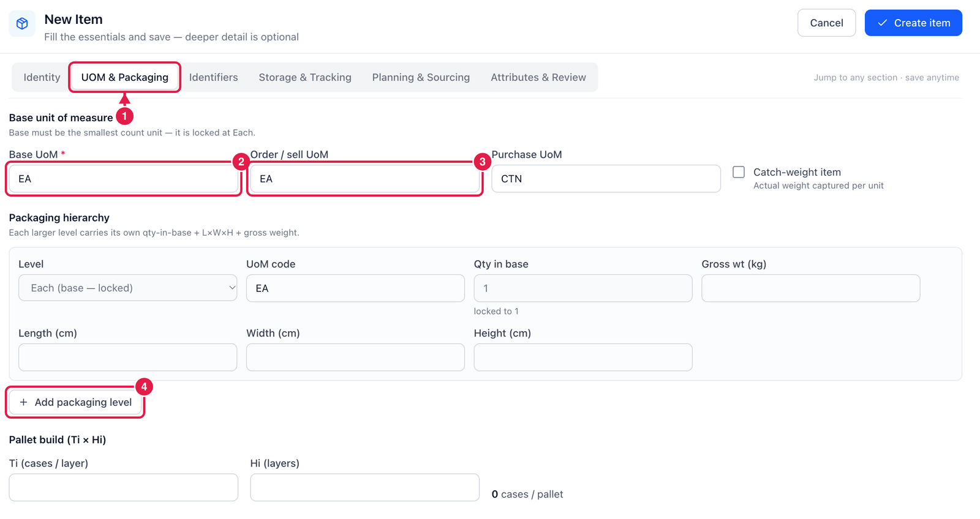Focus the Hi (layers) field
Viewport: 980px width, 519px height.
pyautogui.click(x=364, y=487)
